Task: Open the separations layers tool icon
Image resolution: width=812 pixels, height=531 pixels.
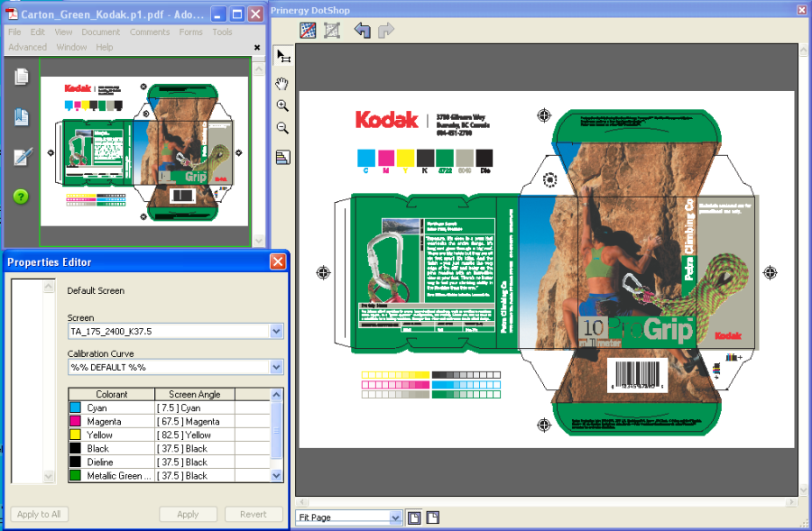Action: [282, 158]
